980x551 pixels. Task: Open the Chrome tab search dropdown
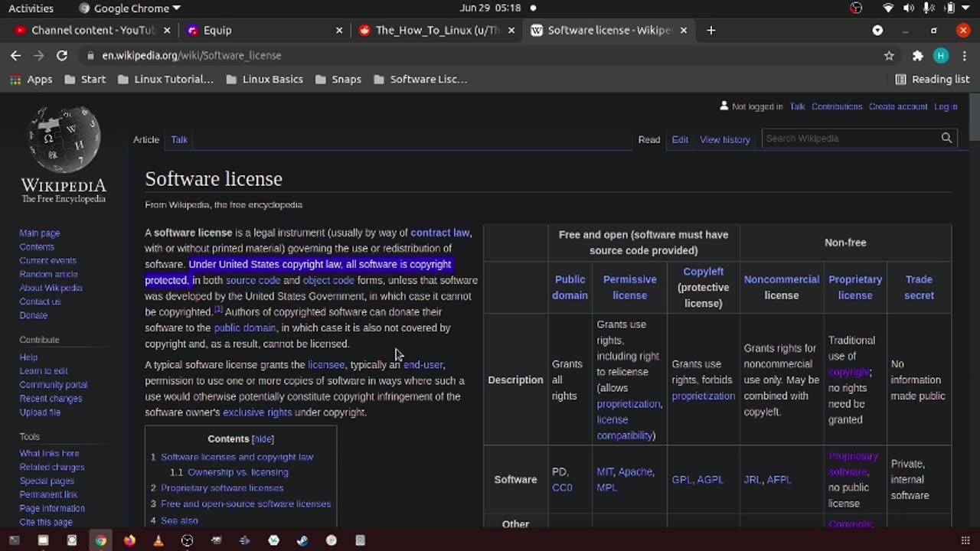[877, 31]
